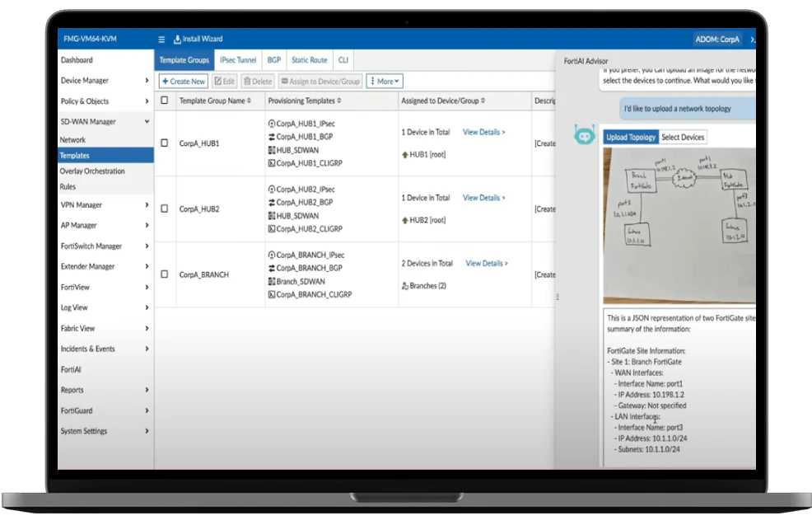The image size is (812, 525).
Task: Click the hand-drawn topology image thumbnail
Action: click(679, 223)
